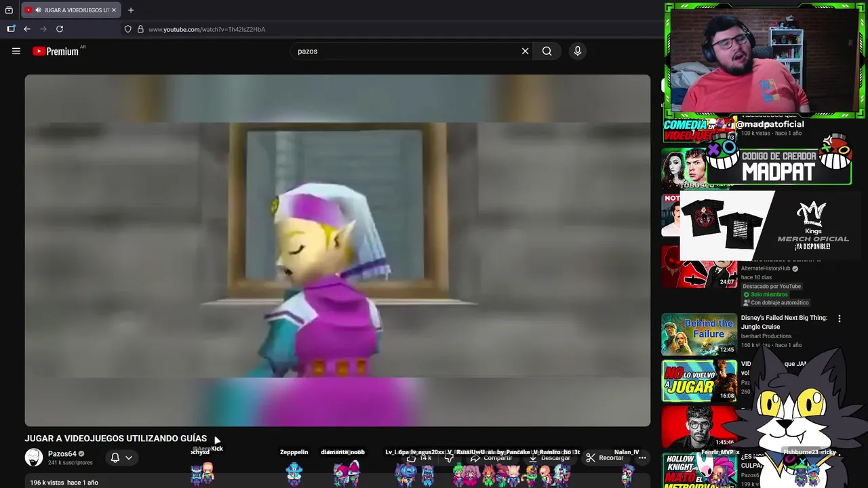Open notification bell dropdown for Pazos64
The width and height of the screenshot is (868, 488).
[121, 457]
